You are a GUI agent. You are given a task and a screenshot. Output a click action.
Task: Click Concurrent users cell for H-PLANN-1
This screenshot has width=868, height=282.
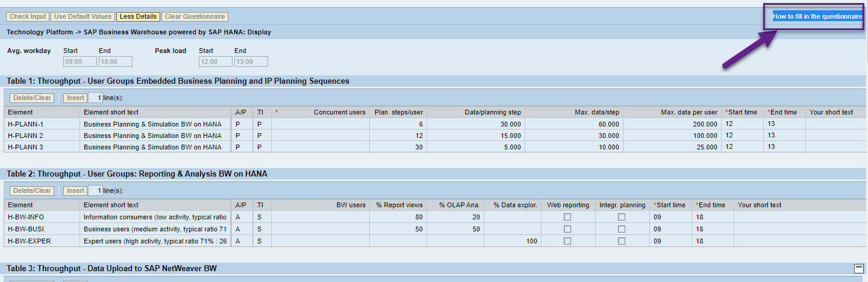[x=320, y=124]
